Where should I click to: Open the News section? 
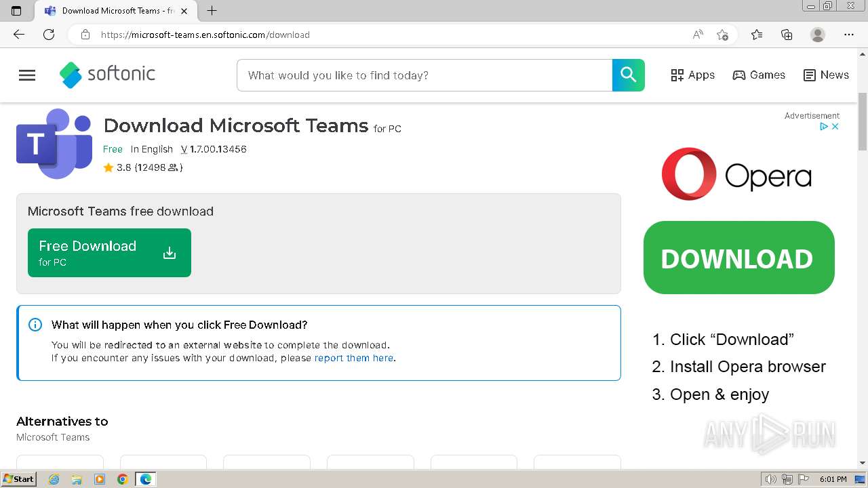(x=826, y=75)
